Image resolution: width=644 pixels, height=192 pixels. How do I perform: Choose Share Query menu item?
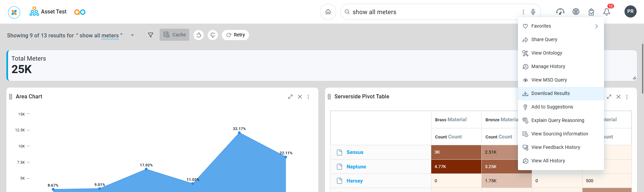click(x=544, y=40)
